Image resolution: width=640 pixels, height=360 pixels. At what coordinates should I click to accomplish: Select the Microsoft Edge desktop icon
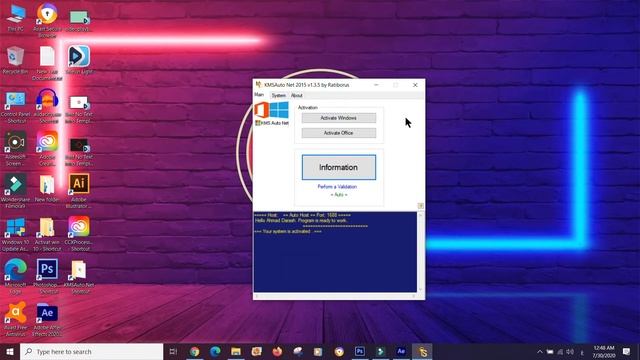tap(16, 276)
